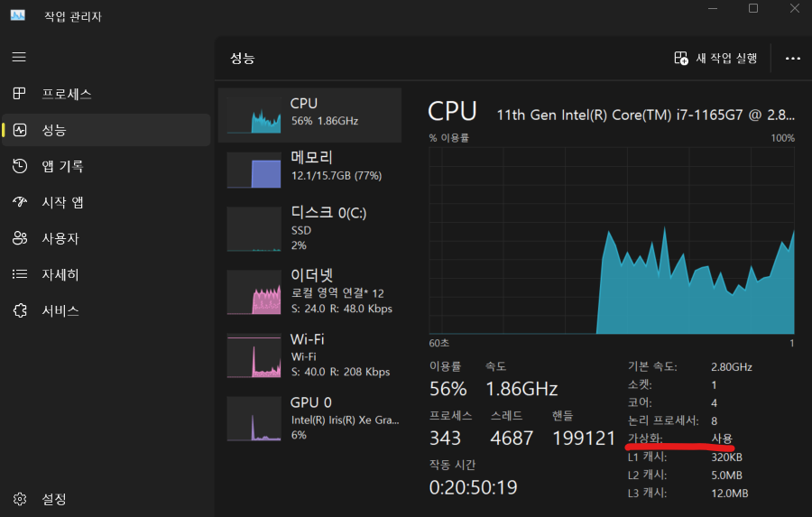812x517 pixels.
Task: Click the S: 40.0 R: 208 Kbps text
Action: click(340, 372)
